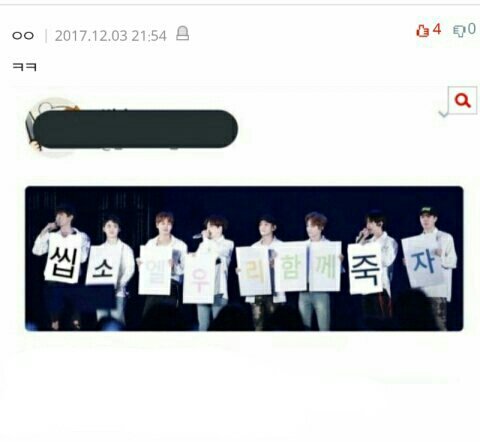
Task: Click the thumbs-down dislike icon
Action: coord(459,31)
